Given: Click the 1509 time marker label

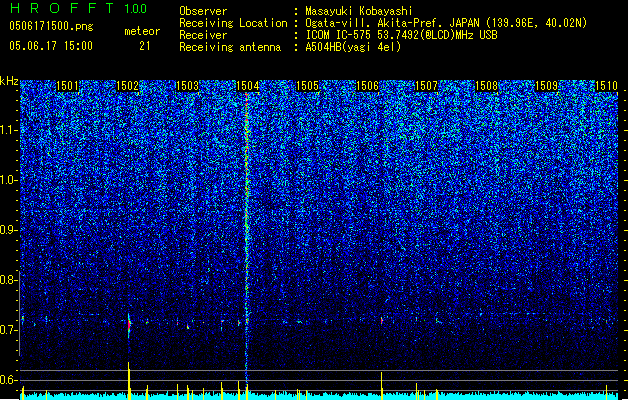Looking at the screenshot, I should 546,86.
